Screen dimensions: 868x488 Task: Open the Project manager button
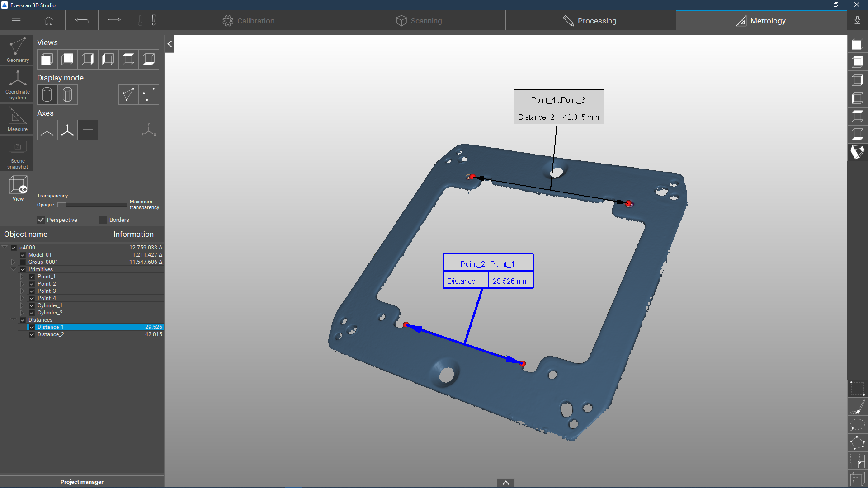pos(82,482)
